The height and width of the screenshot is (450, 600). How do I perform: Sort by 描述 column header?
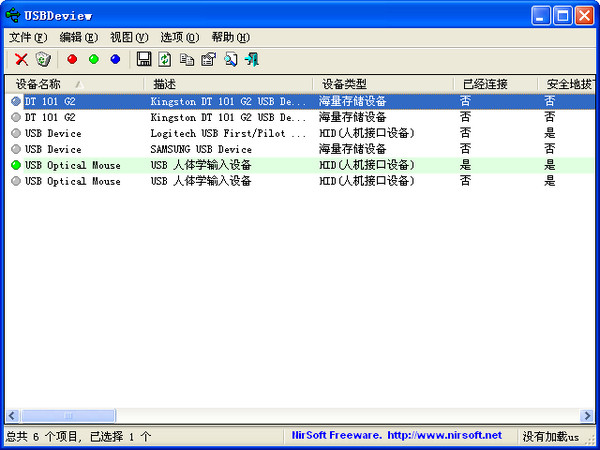click(x=228, y=84)
